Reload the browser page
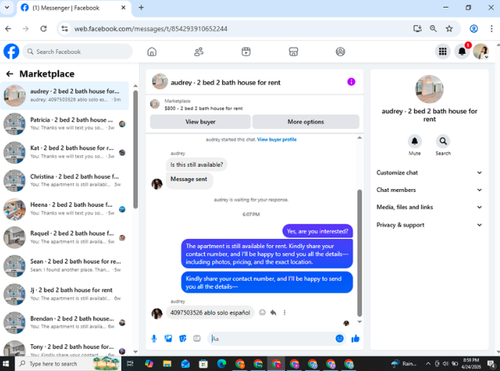 pos(43,29)
